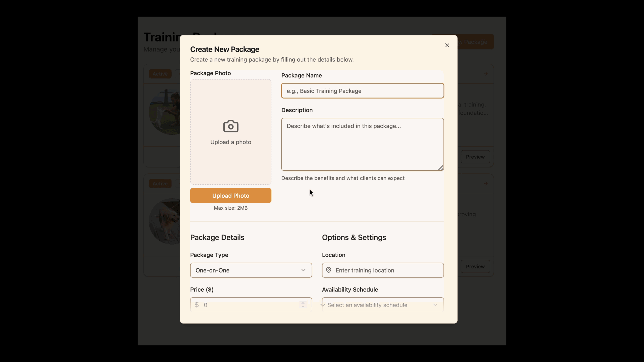Click the upper Preview button
This screenshot has height=362, width=644.
[475, 157]
